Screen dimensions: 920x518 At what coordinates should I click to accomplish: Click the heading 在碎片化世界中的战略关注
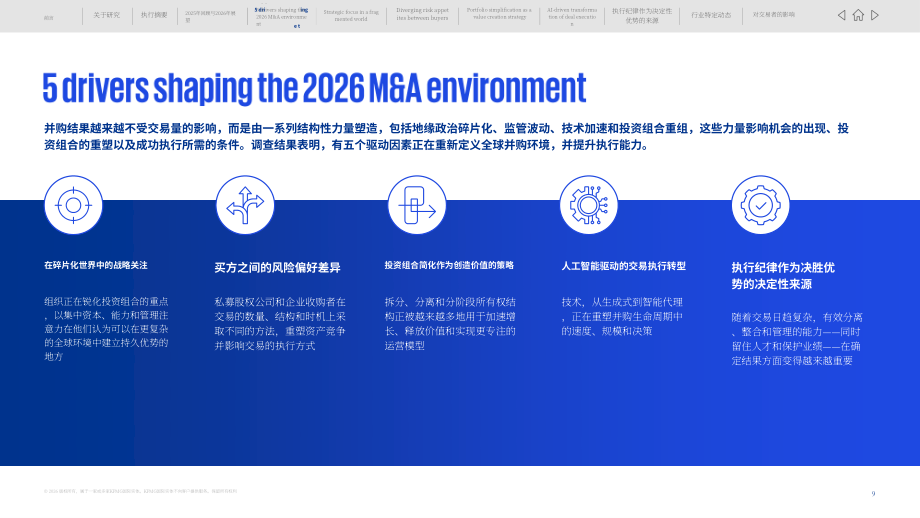pos(96,265)
